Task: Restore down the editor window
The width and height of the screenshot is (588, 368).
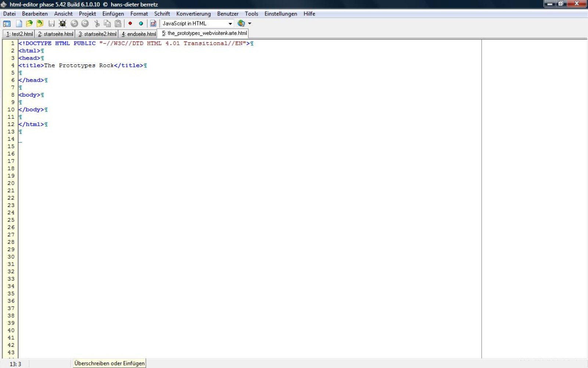Action: pyautogui.click(x=561, y=4)
